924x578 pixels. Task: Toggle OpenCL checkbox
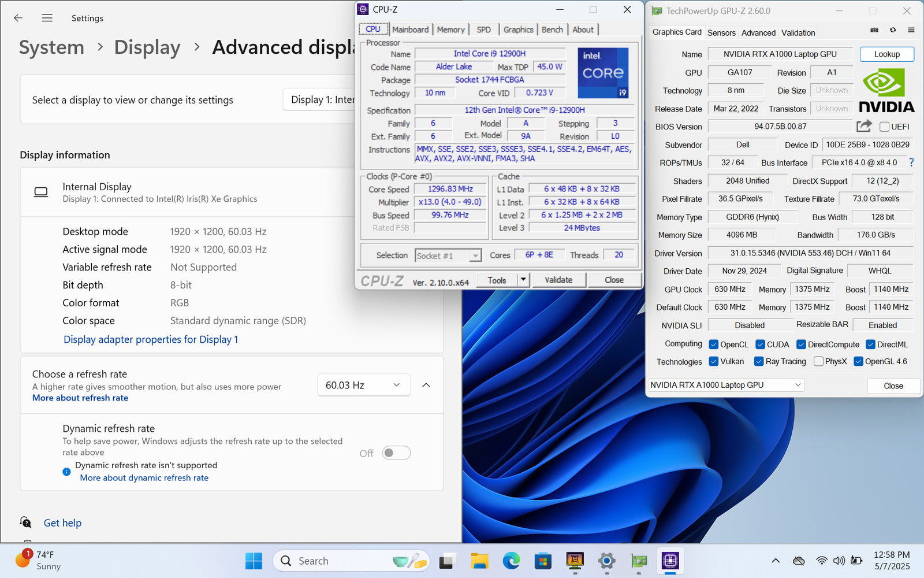pos(713,344)
